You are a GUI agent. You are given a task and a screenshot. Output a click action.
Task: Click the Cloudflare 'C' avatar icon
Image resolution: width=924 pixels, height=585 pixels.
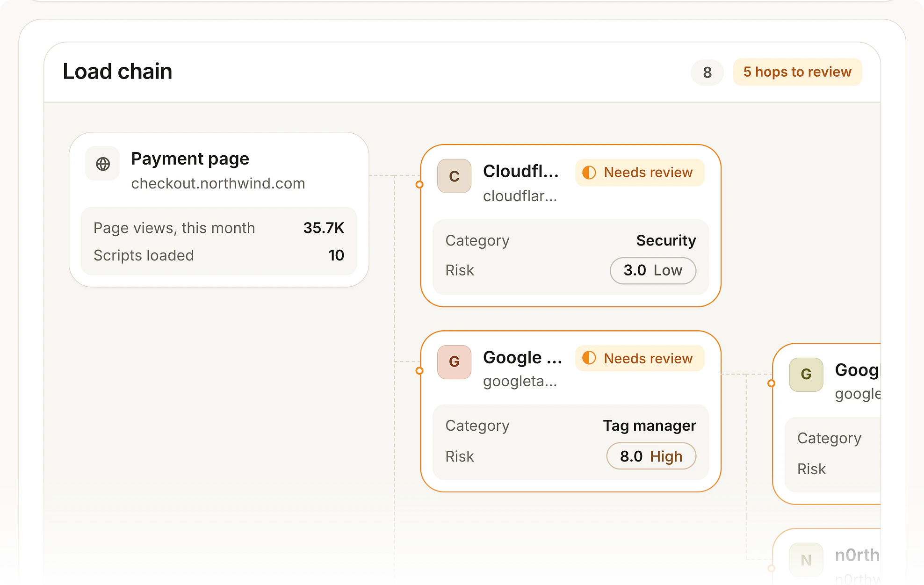454,176
